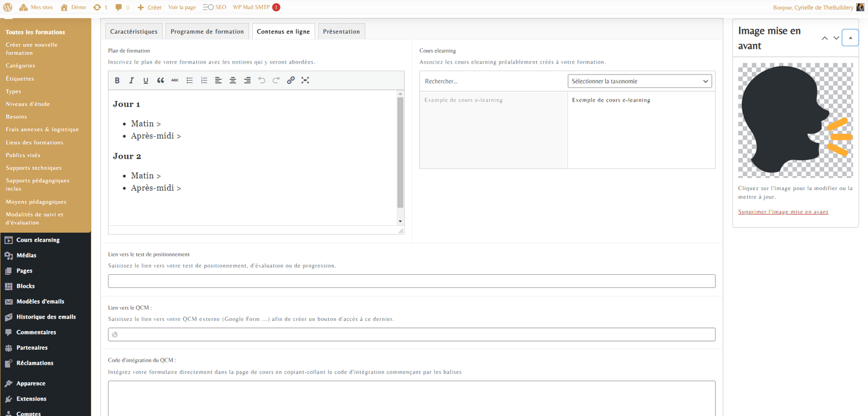The image size is (868, 416).
Task: Switch to Programme de formation tab
Action: point(207,31)
